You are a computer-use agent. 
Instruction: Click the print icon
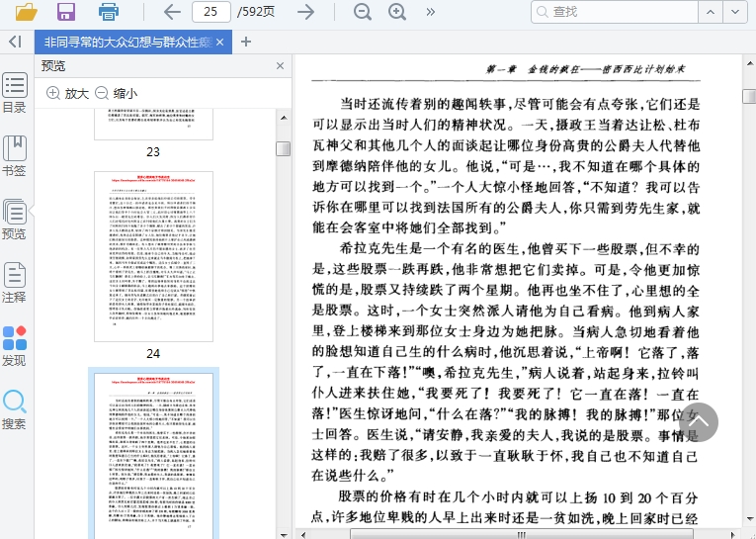pos(109,12)
